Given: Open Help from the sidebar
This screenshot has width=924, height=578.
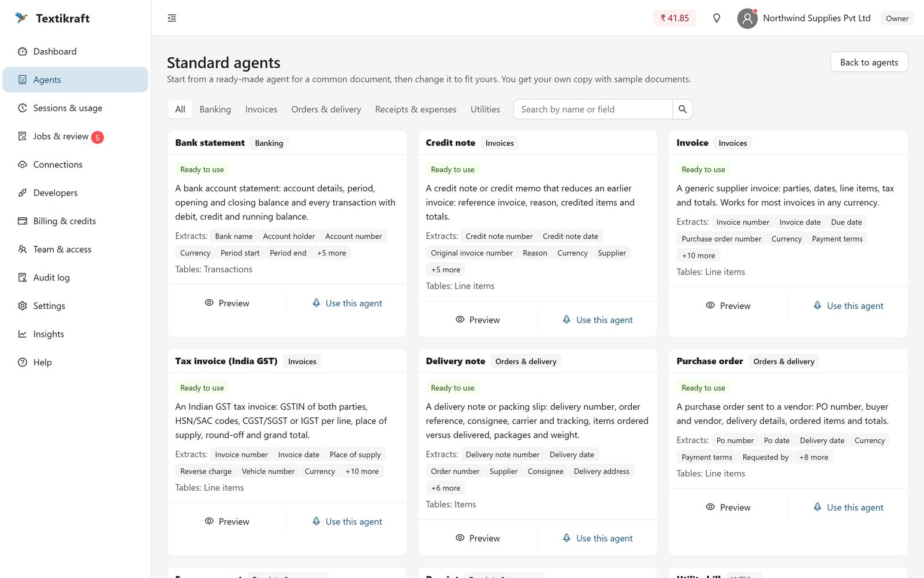Looking at the screenshot, I should (75, 362).
